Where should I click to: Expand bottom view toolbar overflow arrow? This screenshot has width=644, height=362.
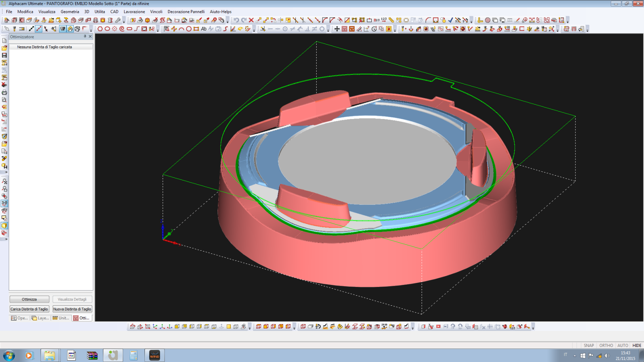click(250, 328)
